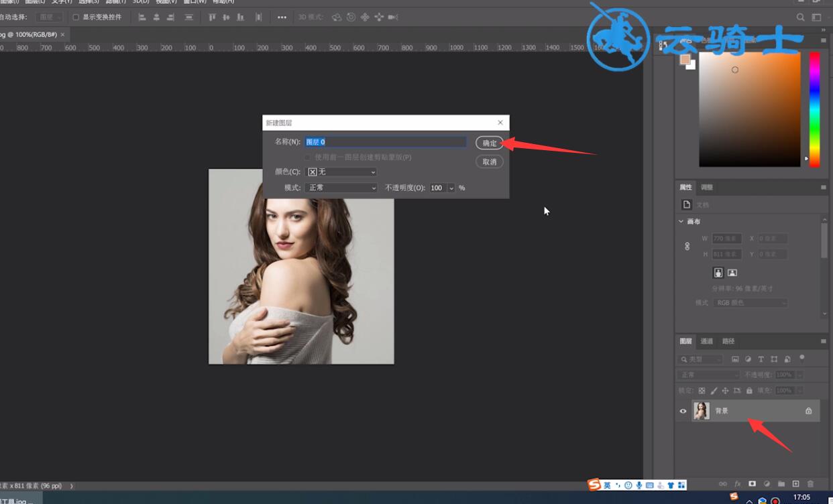Click the 取消 button in the New Layer dialog
Image resolution: width=833 pixels, height=504 pixels.
(x=490, y=162)
